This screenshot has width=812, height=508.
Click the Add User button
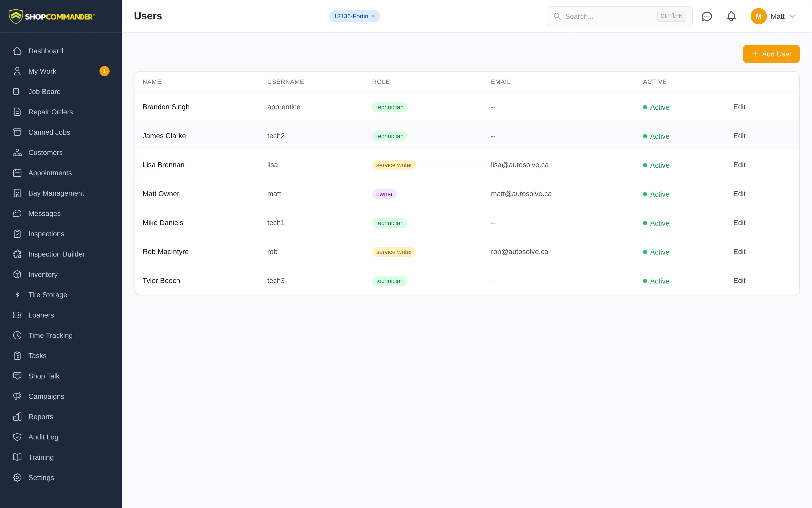point(771,54)
